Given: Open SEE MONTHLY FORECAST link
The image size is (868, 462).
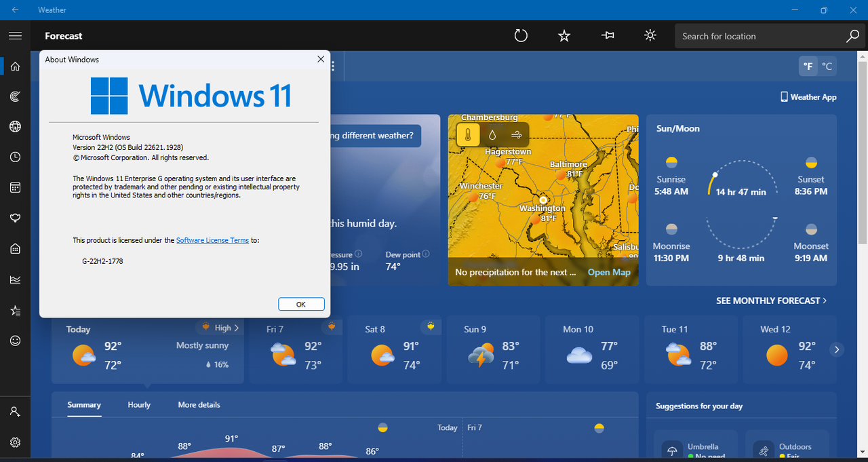Looking at the screenshot, I should coord(772,301).
